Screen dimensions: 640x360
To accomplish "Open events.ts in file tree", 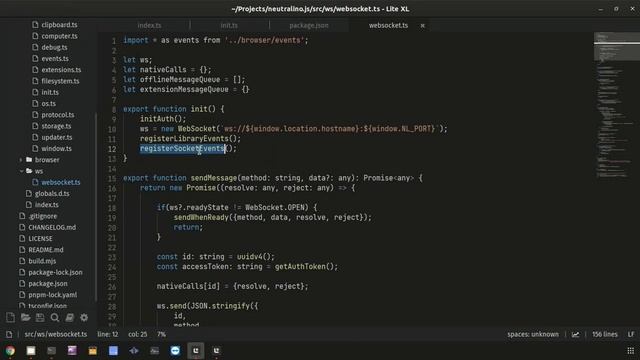I will (x=55, y=58).
